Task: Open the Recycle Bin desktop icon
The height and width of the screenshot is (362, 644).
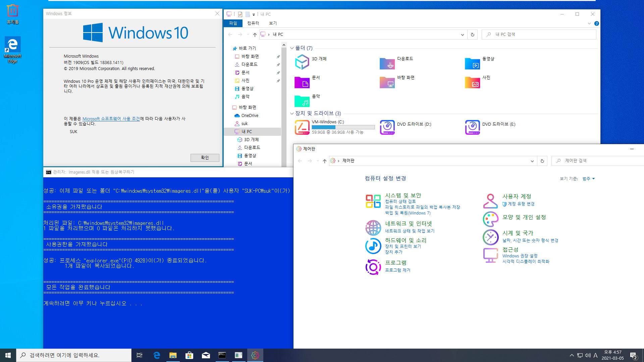Action: [x=12, y=14]
